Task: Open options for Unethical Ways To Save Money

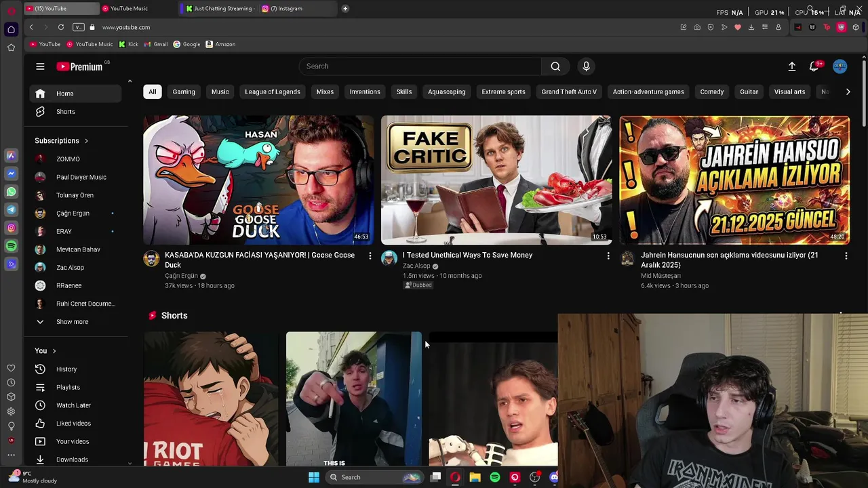Action: [x=608, y=256]
